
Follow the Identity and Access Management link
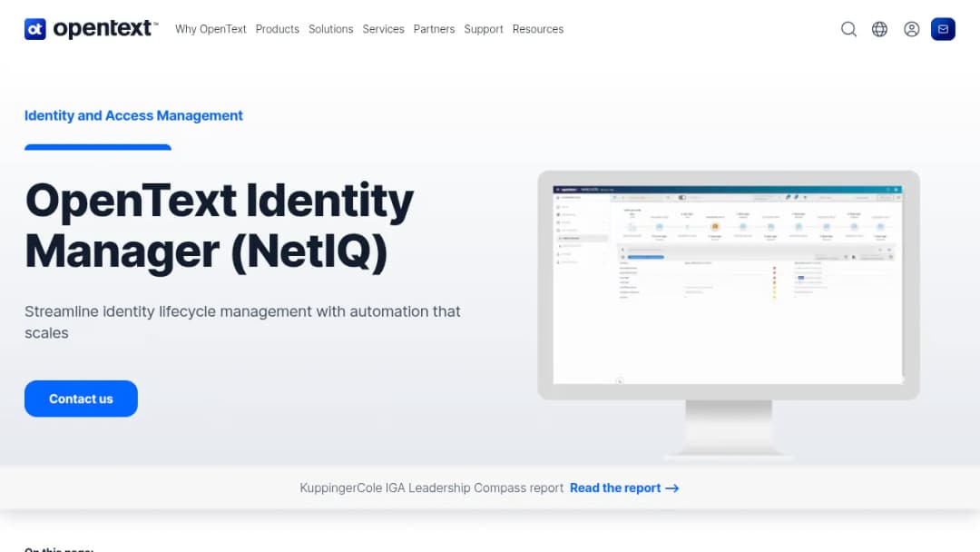(x=133, y=115)
